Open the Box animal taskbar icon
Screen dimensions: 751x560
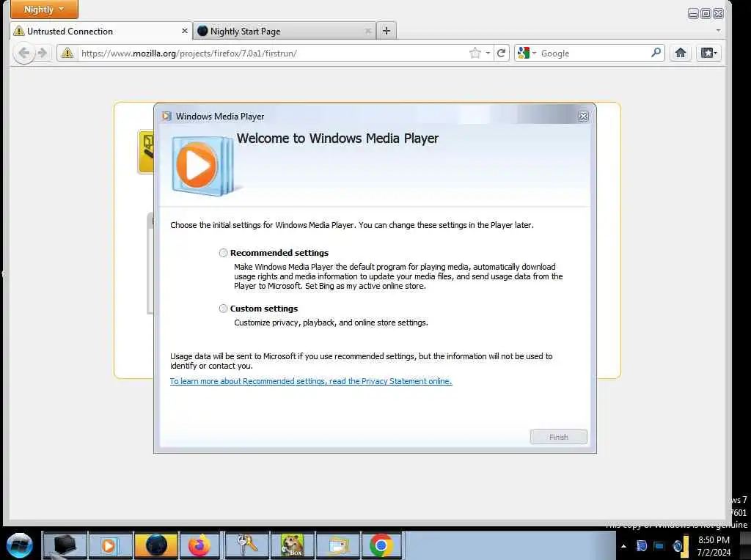(x=293, y=545)
